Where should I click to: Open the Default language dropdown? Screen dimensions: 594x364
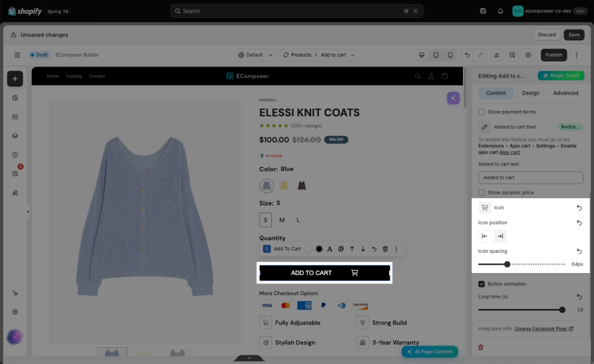(256, 55)
